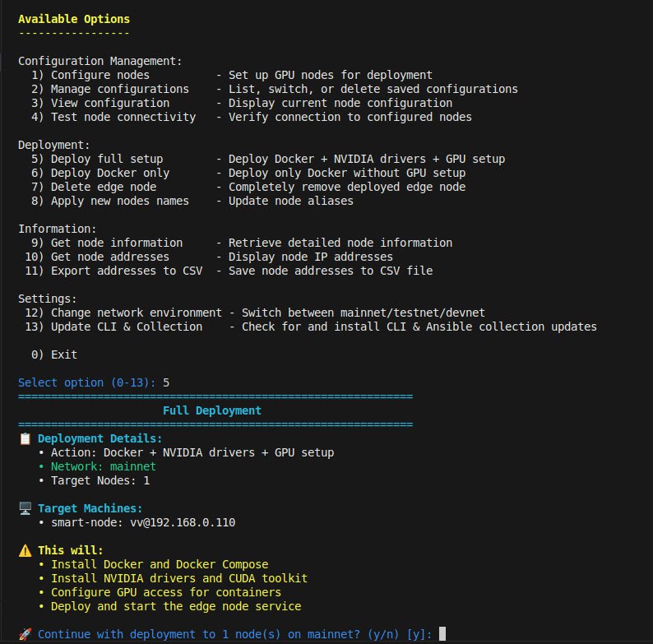Click 'Update node aliases' description
Image resolution: width=653 pixels, height=644 pixels.
(290, 201)
